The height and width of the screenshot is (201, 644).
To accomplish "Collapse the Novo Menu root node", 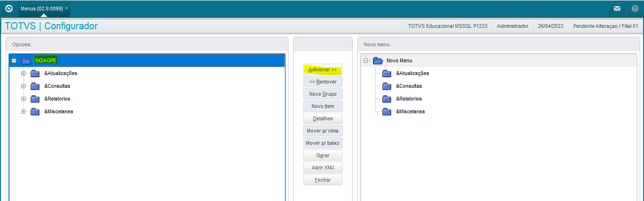I will click(x=365, y=60).
